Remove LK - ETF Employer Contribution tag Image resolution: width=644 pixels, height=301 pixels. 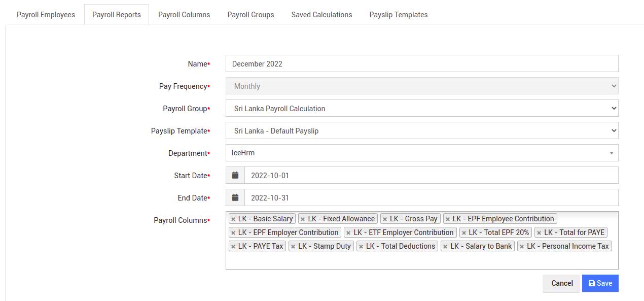pos(348,233)
